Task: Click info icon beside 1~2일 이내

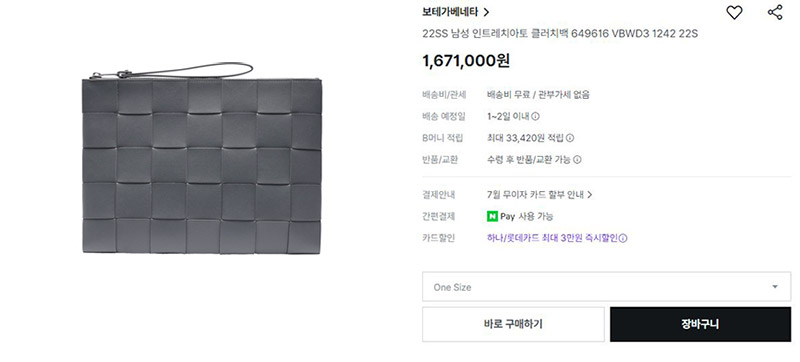Action: click(535, 116)
